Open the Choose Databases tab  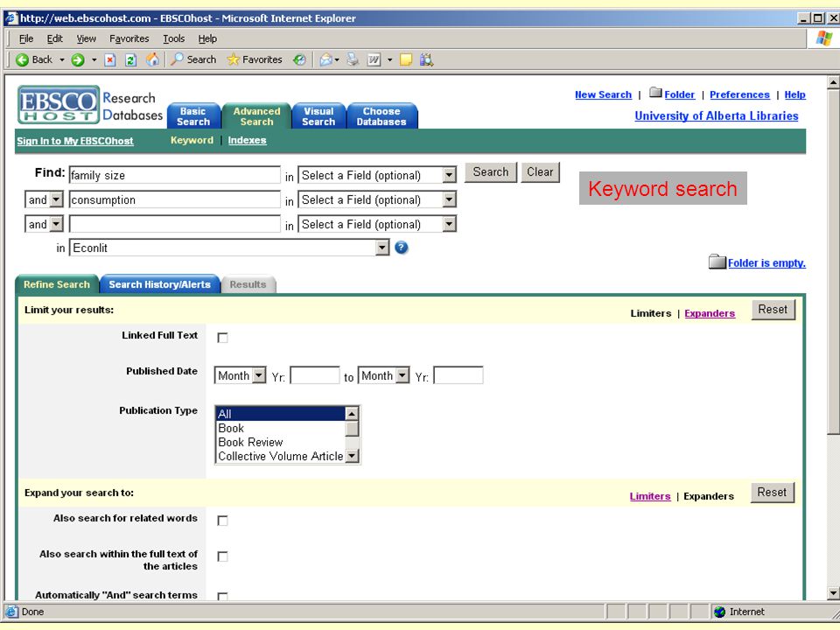tap(381, 116)
